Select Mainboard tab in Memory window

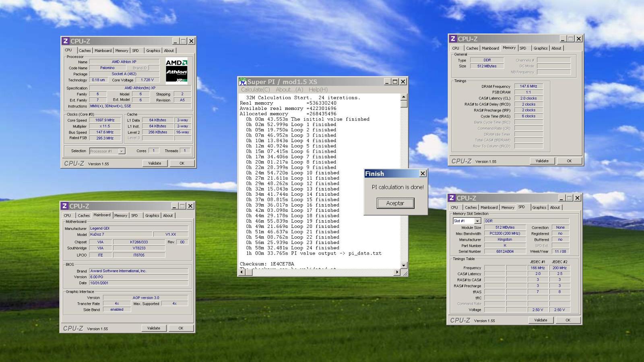pos(490,48)
